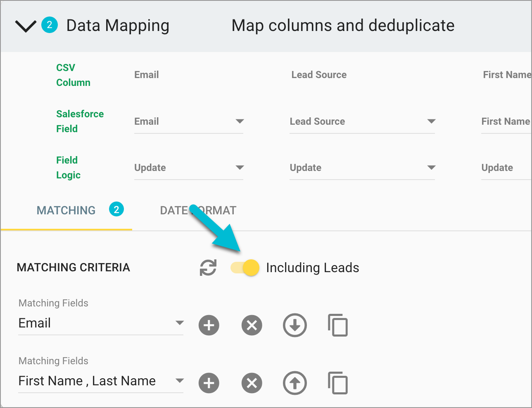The height and width of the screenshot is (408, 532).
Task: Collapse the Data Mapping section
Action: pyautogui.click(x=25, y=25)
